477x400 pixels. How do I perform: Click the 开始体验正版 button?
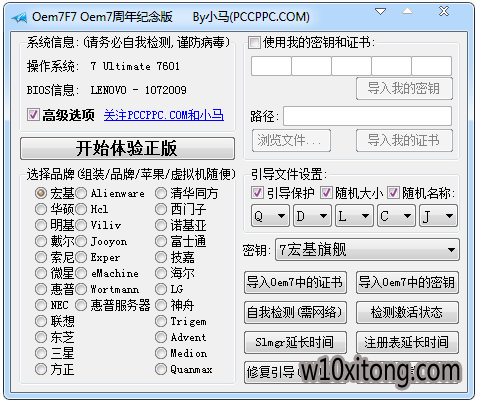(127, 148)
